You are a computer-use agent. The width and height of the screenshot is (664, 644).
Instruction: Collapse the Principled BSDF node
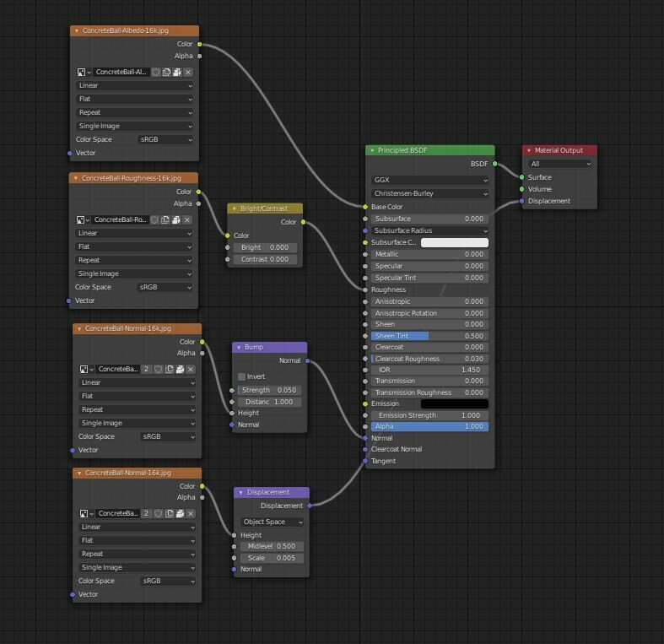point(372,150)
